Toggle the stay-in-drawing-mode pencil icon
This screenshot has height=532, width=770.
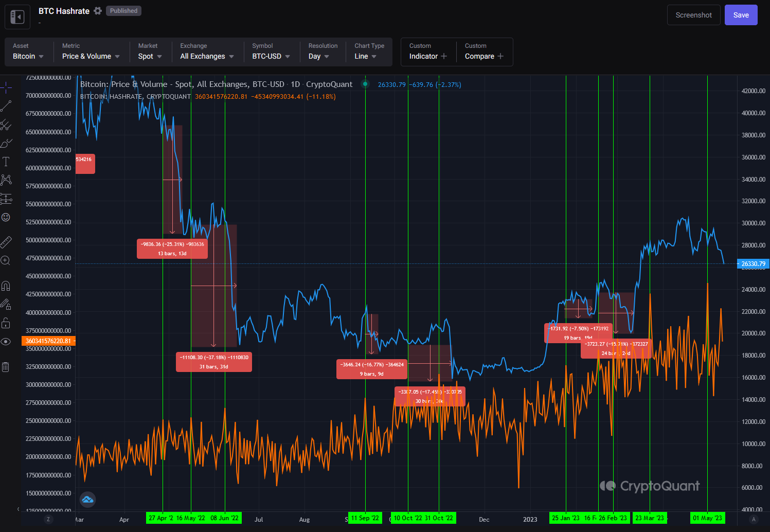pos(7,305)
